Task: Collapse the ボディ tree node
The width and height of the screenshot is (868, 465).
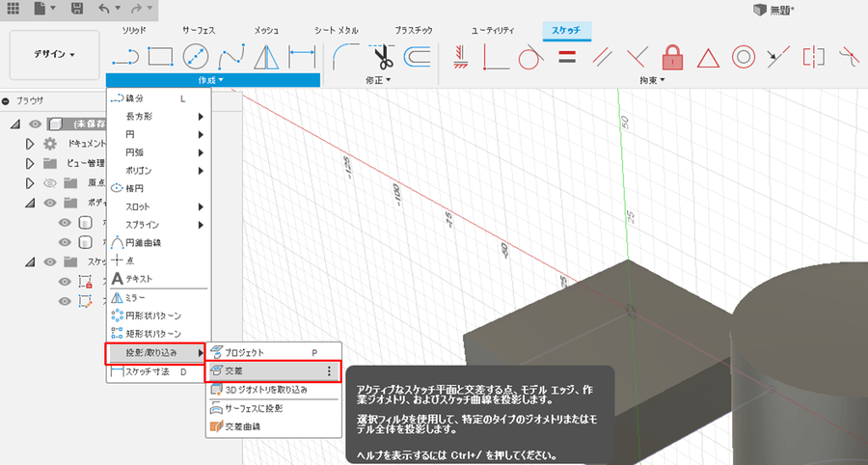Action: point(30,204)
